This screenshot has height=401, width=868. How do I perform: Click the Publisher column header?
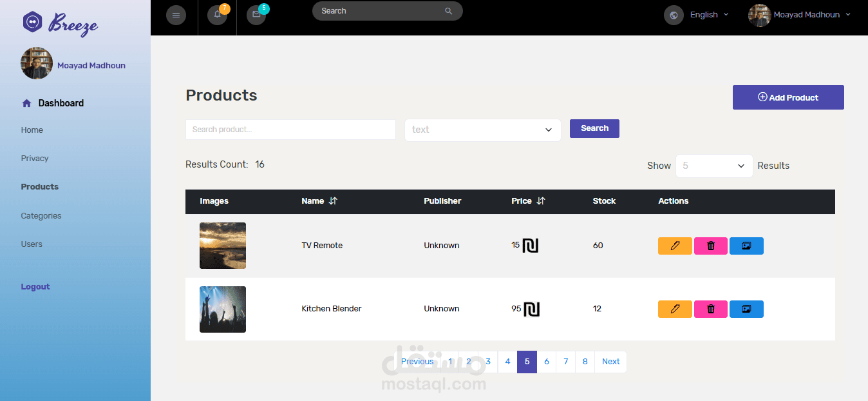click(x=442, y=201)
